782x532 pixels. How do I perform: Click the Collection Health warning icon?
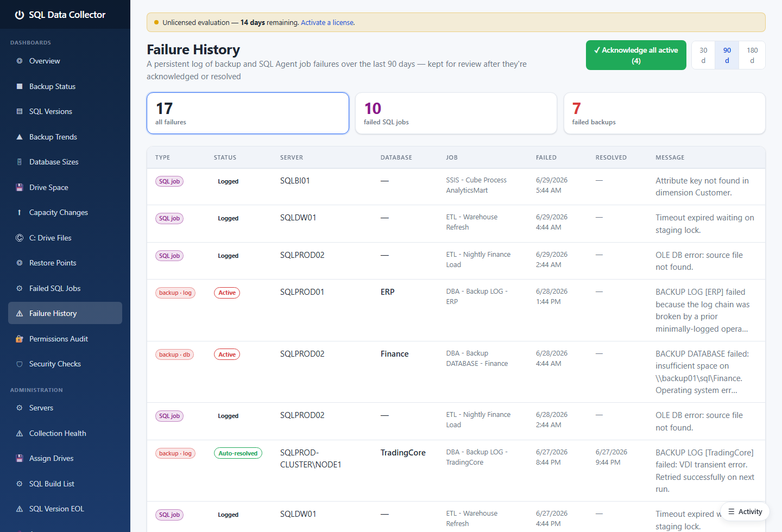pyautogui.click(x=20, y=433)
